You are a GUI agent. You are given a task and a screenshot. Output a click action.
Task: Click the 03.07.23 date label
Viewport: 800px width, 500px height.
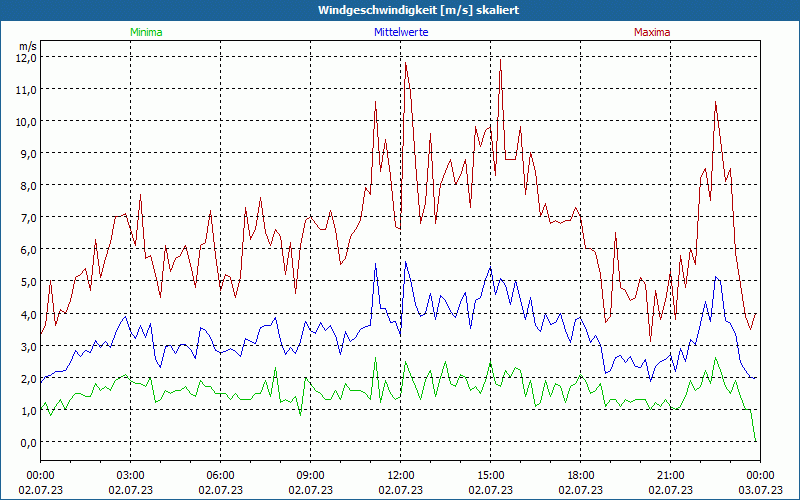760,490
